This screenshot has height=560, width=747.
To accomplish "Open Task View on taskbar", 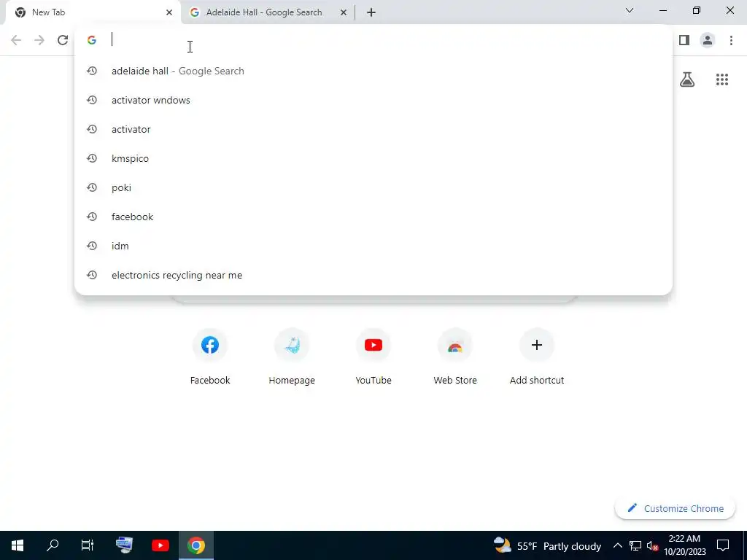I will pos(88,545).
